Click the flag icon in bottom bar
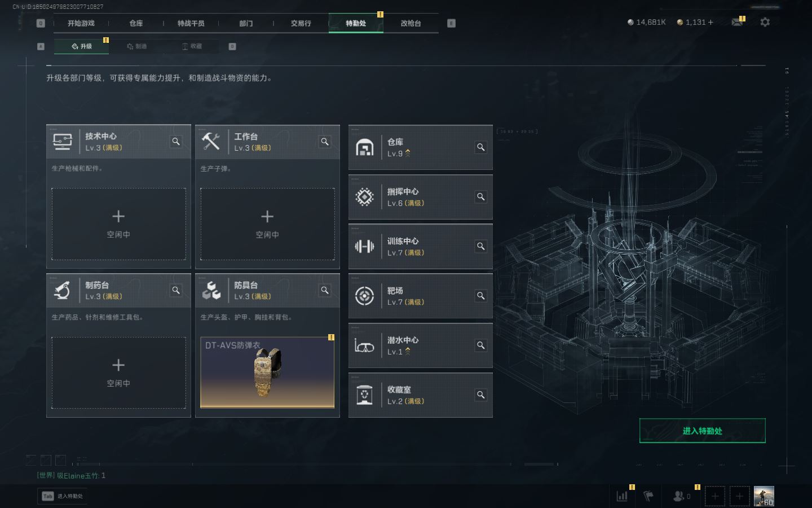The width and height of the screenshot is (812, 508). point(648,496)
